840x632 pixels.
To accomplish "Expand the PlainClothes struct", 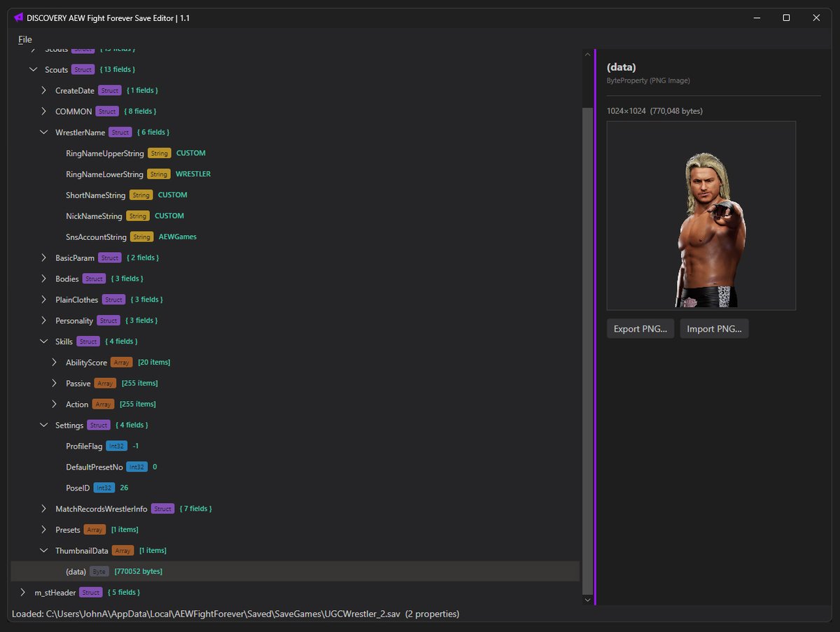I will coord(43,300).
